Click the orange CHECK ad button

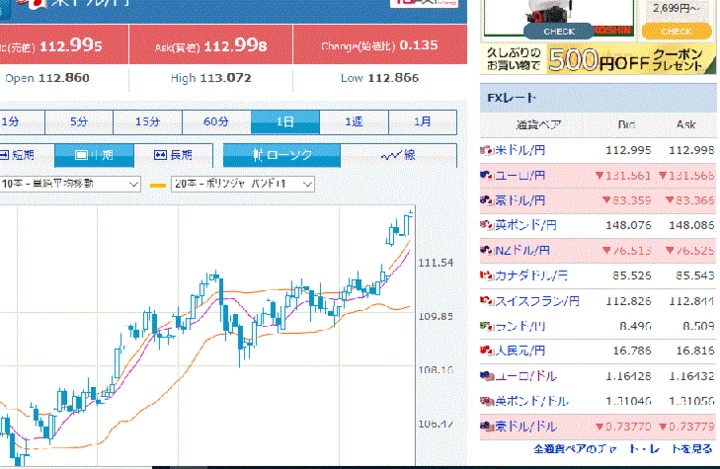tap(676, 31)
